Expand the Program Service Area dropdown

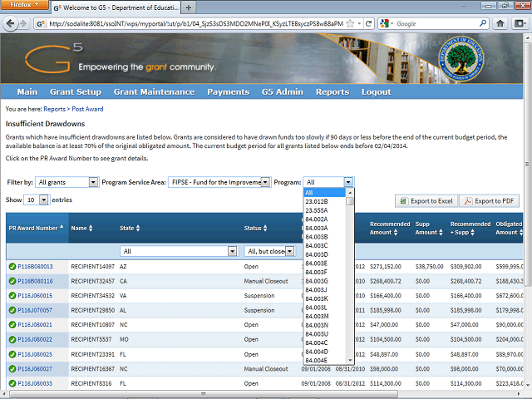tap(265, 182)
